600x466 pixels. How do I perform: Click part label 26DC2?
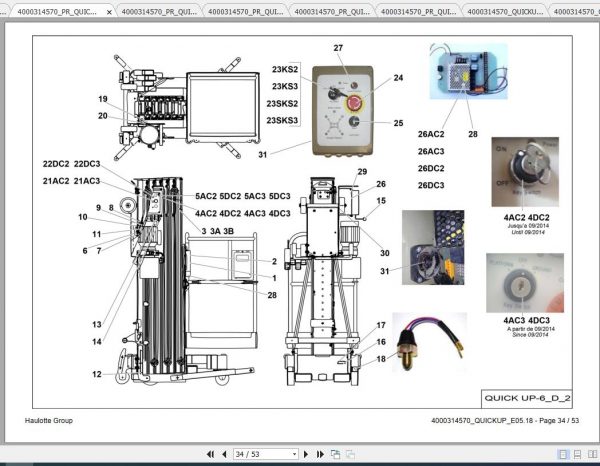tap(431, 168)
